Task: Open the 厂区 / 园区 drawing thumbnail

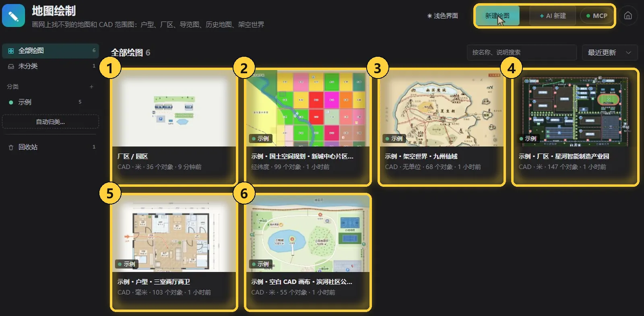Action: pos(174,109)
